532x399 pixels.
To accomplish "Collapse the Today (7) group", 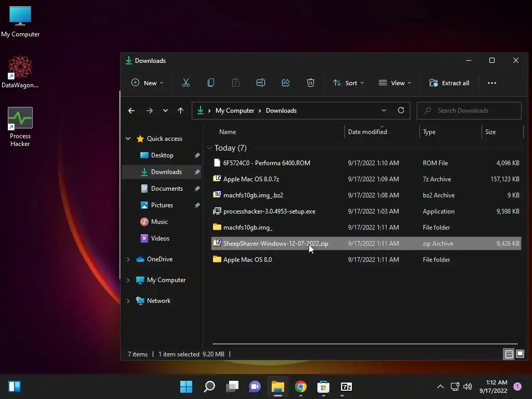I will point(209,148).
